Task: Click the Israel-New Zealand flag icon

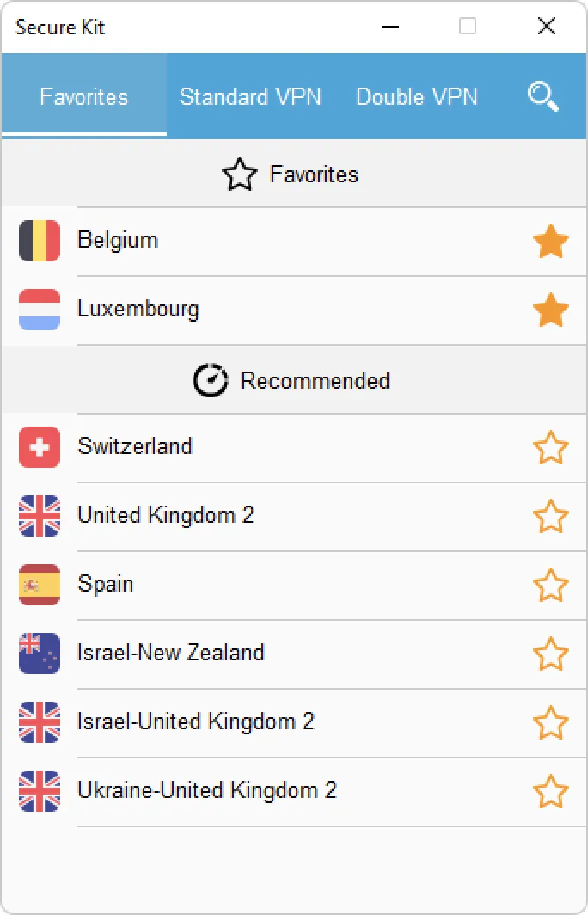Action: coord(39,654)
